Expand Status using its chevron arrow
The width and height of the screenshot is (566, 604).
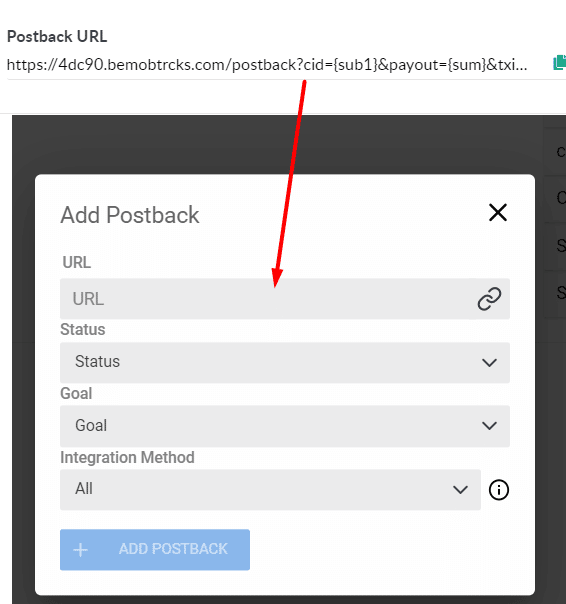coord(489,362)
